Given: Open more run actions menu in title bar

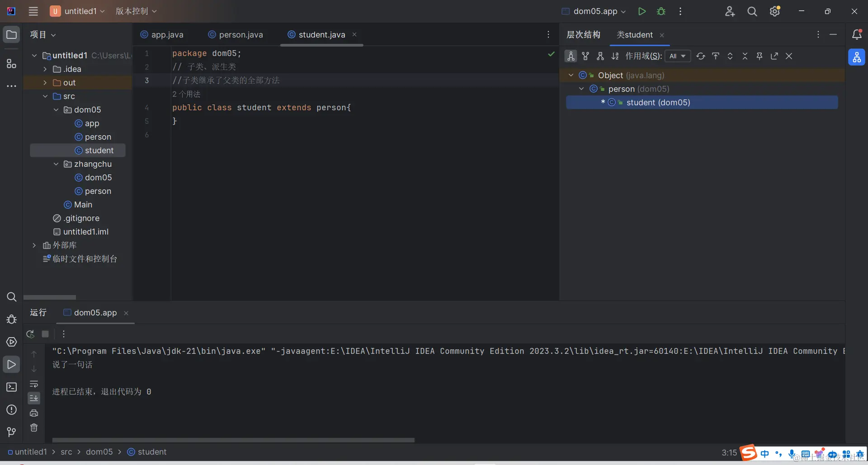Looking at the screenshot, I should 680,11.
